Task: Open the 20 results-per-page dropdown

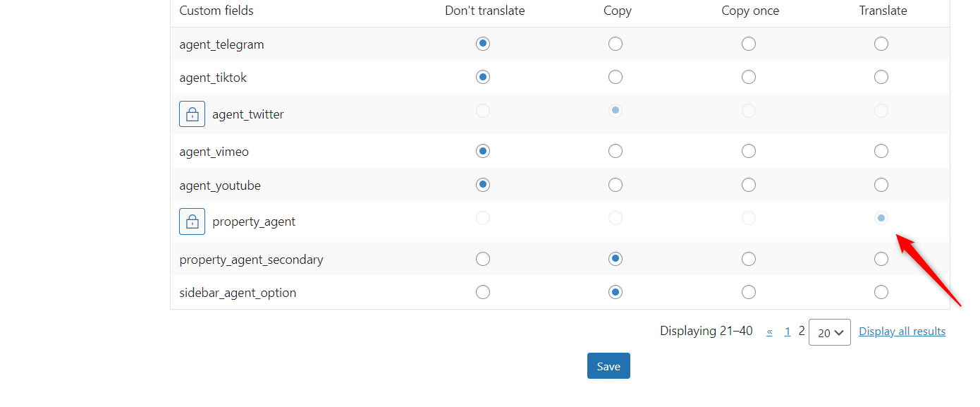Action: 830,332
